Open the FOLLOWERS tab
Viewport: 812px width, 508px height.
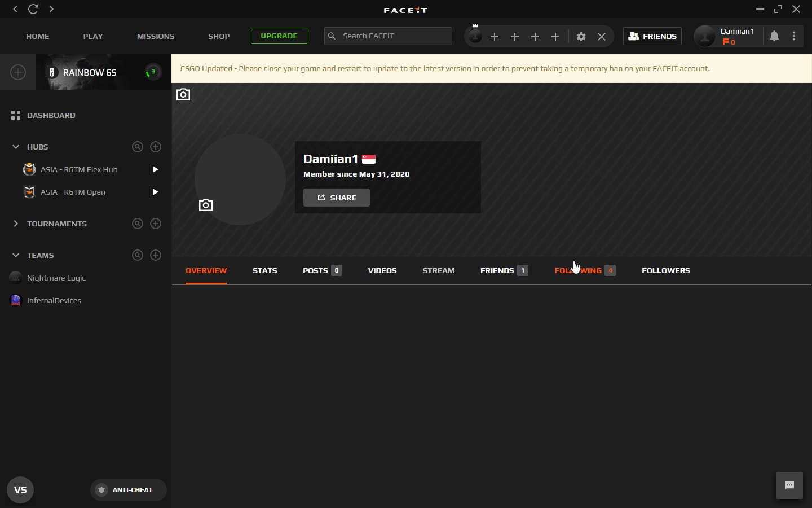pos(665,270)
